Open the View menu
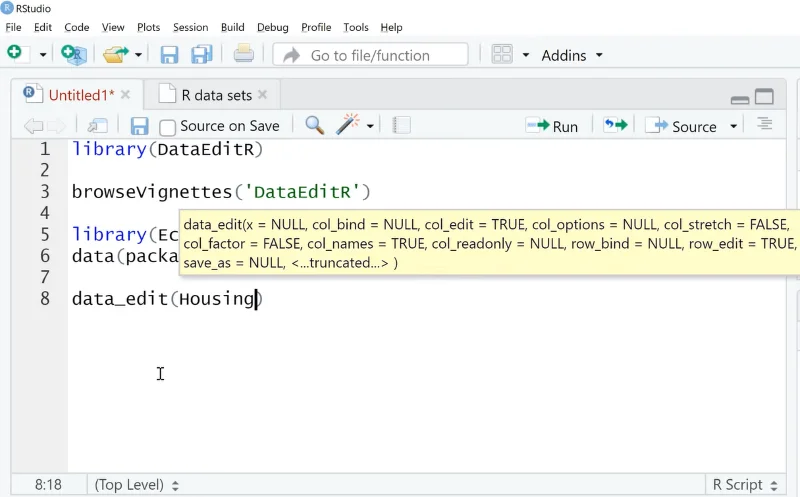This screenshot has width=800, height=497. tap(113, 27)
